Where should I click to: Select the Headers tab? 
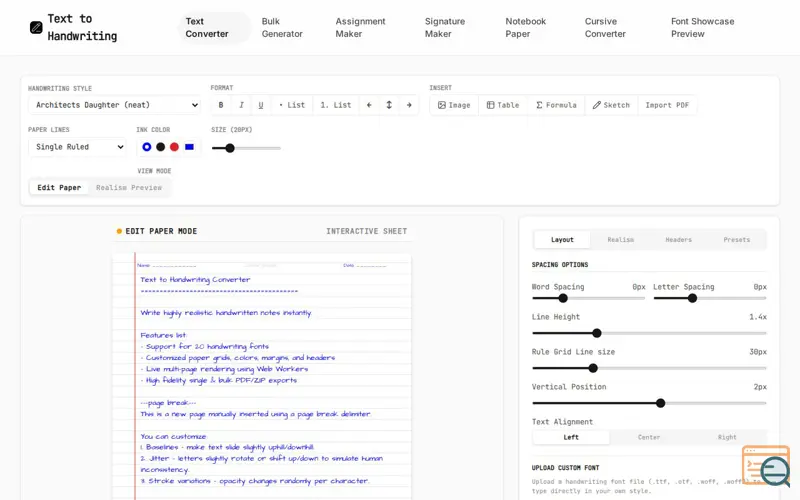(x=679, y=240)
